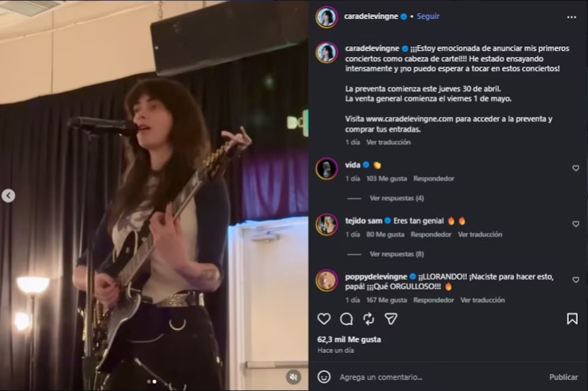Open comments via speech bubble icon
The width and height of the screenshot is (588, 391).
coord(346,319)
